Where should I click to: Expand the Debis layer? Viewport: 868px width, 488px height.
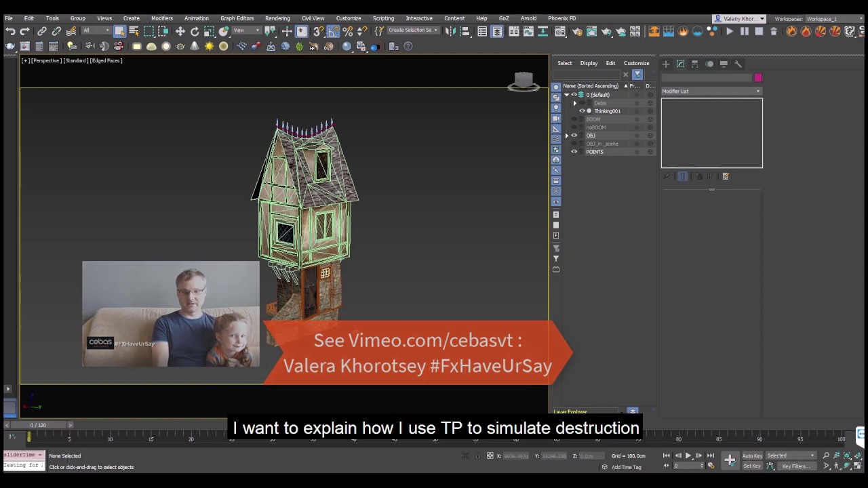(575, 103)
